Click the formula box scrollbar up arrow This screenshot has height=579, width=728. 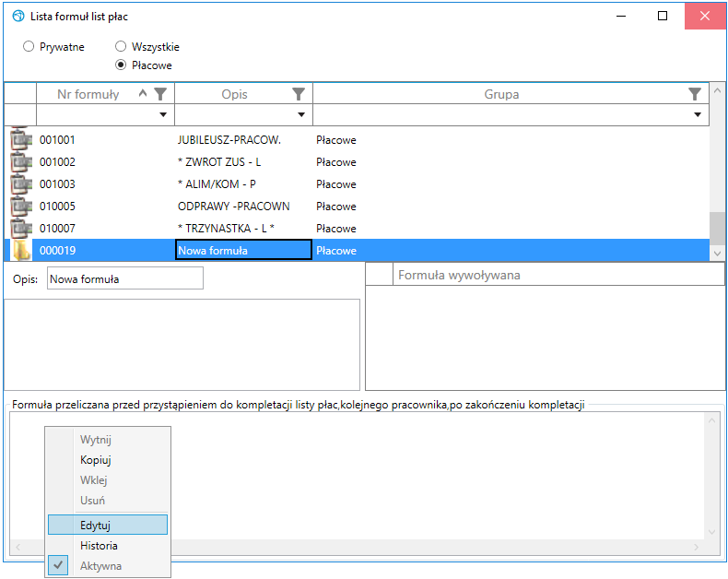pyautogui.click(x=711, y=420)
